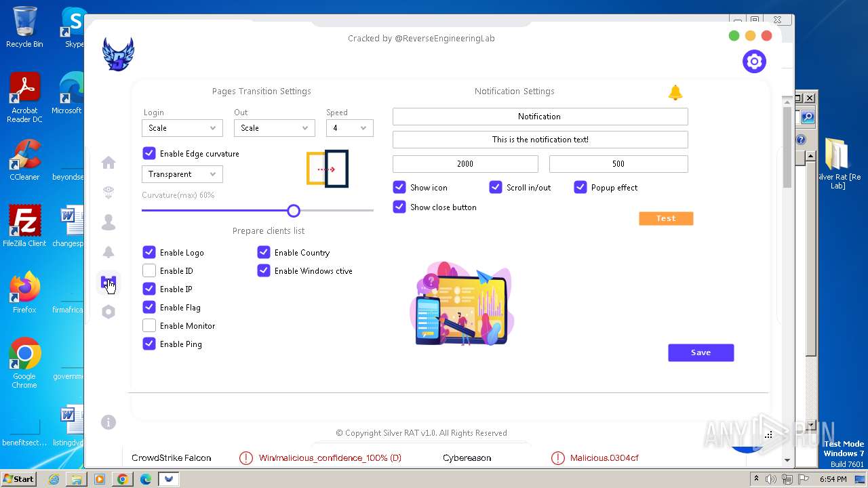The height and width of the screenshot is (488, 868).
Task: Uncheck Enable IP checkbox
Action: tap(149, 289)
